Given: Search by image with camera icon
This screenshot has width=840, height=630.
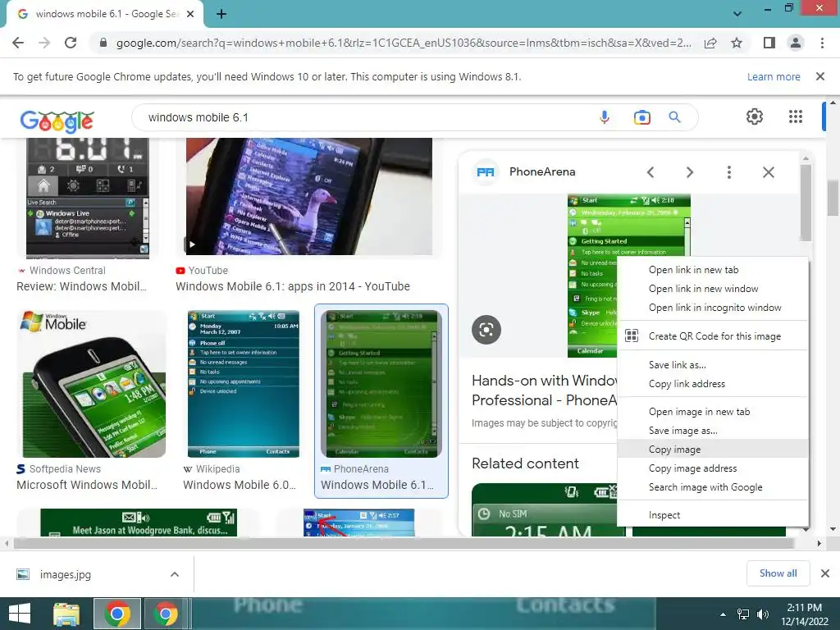Looking at the screenshot, I should pos(641,117).
